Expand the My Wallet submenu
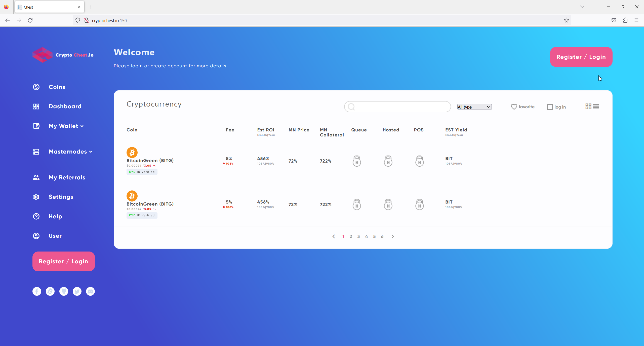The image size is (644, 346). pyautogui.click(x=66, y=126)
